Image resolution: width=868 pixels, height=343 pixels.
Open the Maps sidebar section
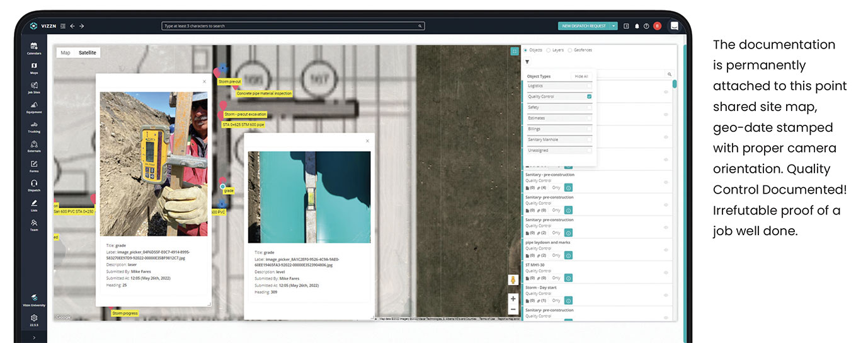[x=34, y=68]
